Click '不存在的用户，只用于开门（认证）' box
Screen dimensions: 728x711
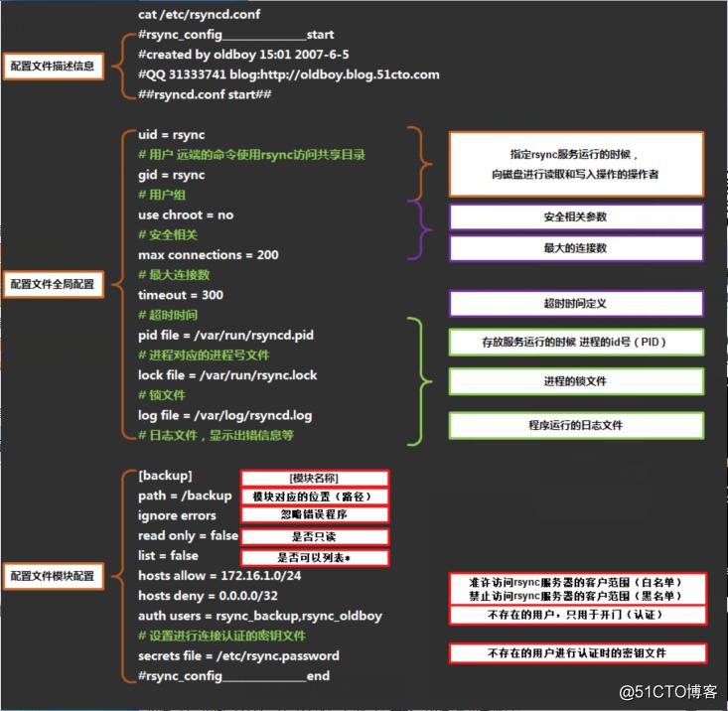pyautogui.click(x=577, y=615)
